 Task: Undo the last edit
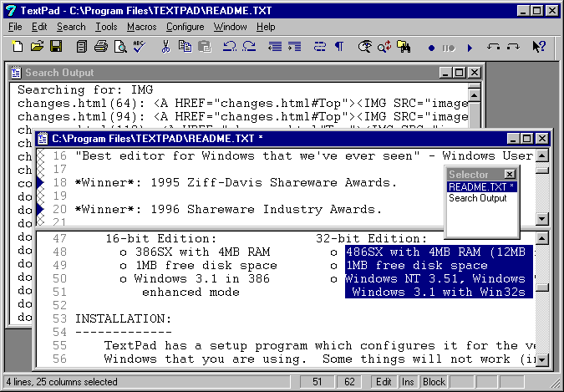[x=229, y=47]
